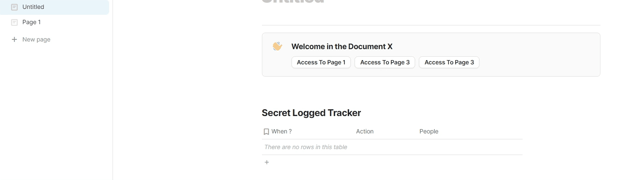Click the Welcome in the Document X text
The height and width of the screenshot is (180, 644).
coord(342,47)
